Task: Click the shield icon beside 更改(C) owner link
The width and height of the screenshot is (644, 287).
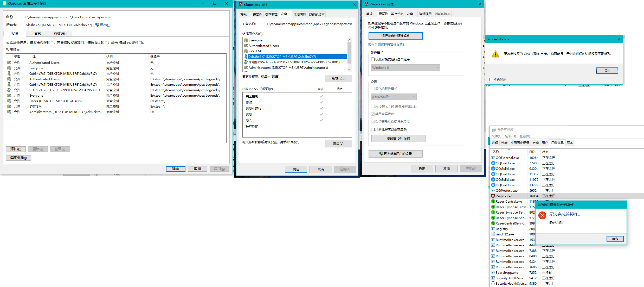Action: 97,25
